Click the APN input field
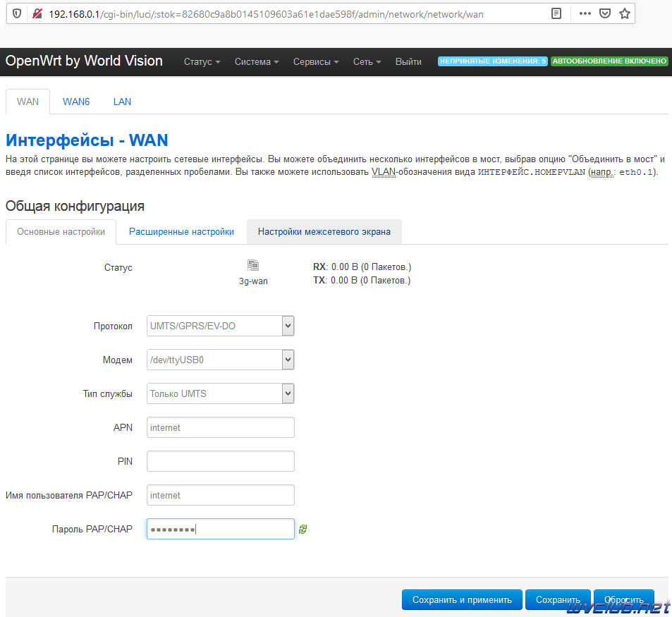 [x=220, y=427]
